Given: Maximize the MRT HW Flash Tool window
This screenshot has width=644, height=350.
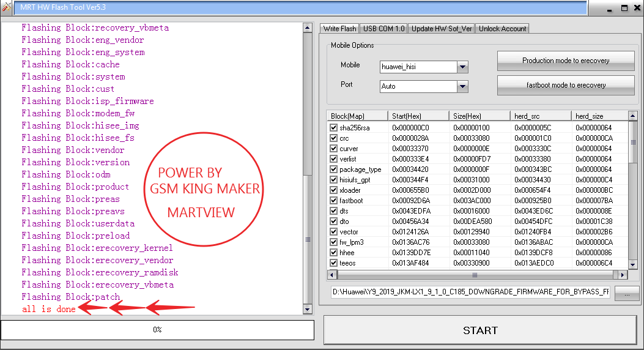Looking at the screenshot, I should click(624, 8).
